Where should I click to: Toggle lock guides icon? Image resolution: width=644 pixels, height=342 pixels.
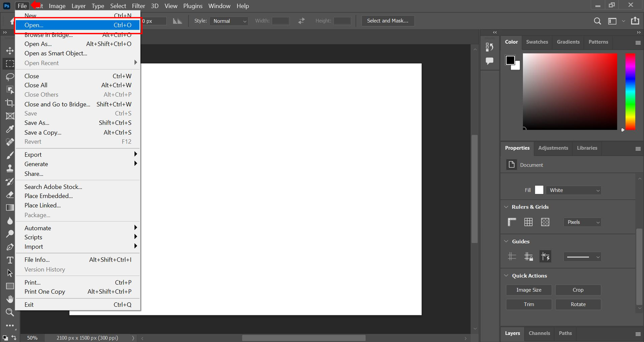[x=528, y=257]
